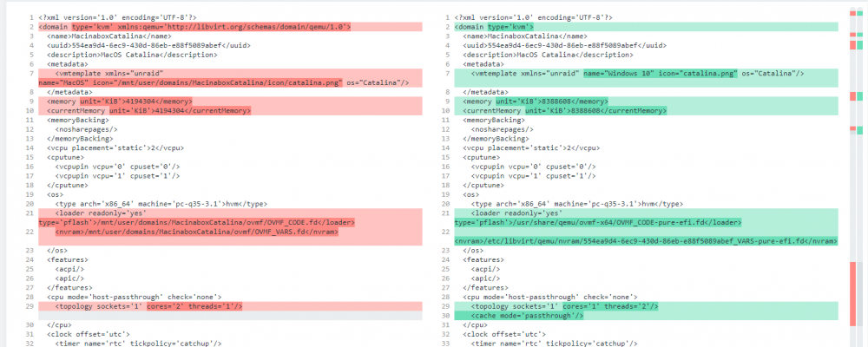This screenshot has width=868, height=347.
Task: Click left pane </features> closing line
Action: [x=69, y=288]
